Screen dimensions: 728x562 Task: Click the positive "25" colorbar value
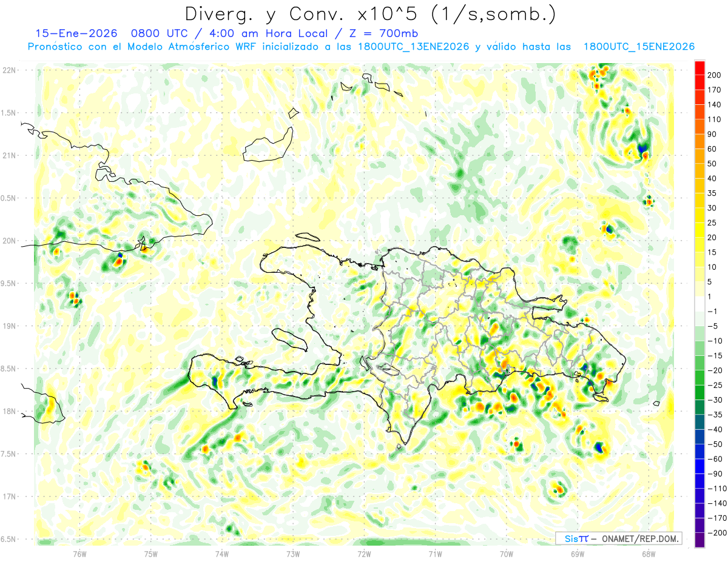[712, 222]
